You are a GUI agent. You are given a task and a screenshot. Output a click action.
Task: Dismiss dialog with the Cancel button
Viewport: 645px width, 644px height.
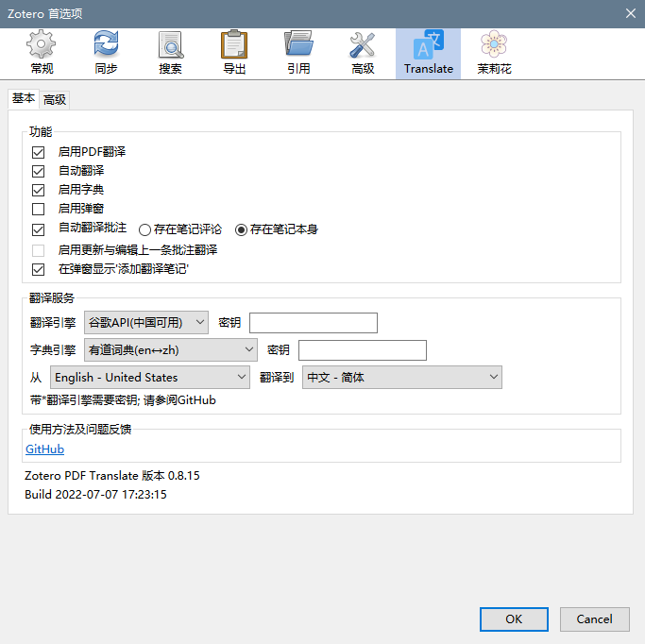[x=594, y=619]
